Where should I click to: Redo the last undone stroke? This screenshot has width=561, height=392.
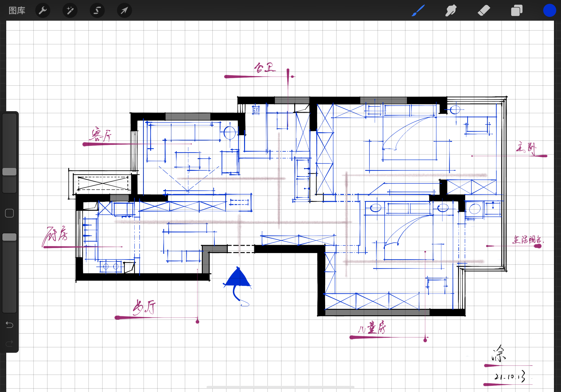click(10, 343)
